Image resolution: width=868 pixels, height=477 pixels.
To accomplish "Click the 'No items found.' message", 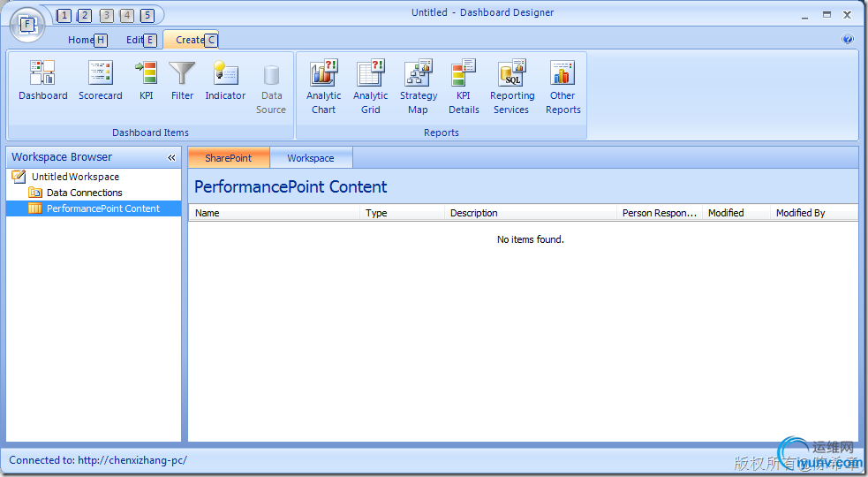I will point(531,239).
